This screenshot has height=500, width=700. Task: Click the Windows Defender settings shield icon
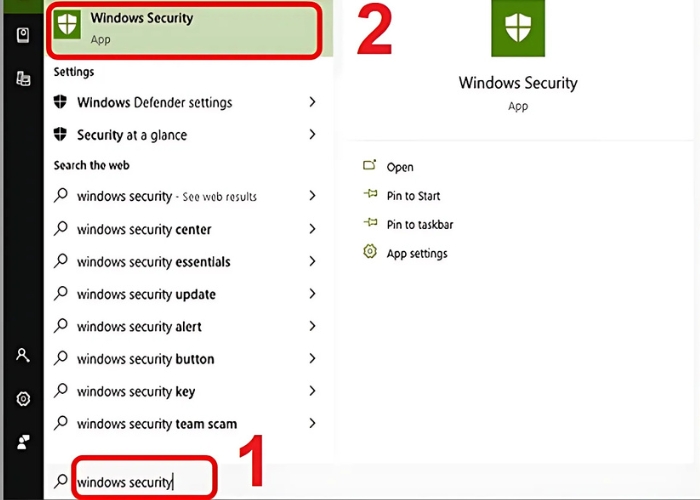point(61,102)
